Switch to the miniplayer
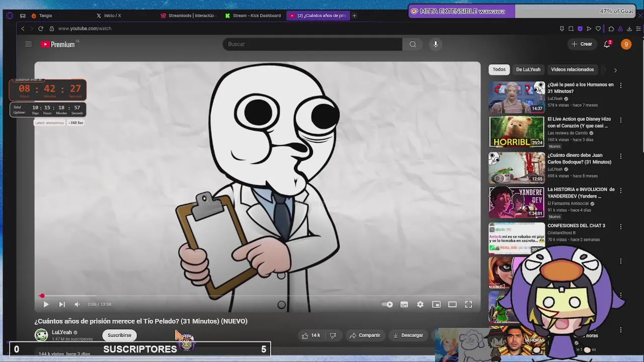The image size is (644, 362). 436,304
